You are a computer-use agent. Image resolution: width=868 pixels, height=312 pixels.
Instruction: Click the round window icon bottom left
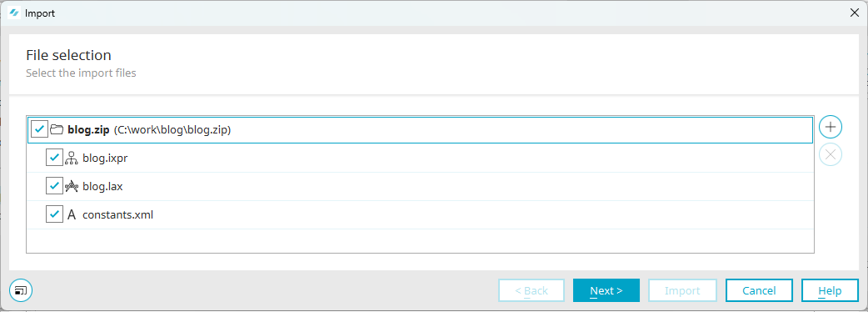pos(21,289)
